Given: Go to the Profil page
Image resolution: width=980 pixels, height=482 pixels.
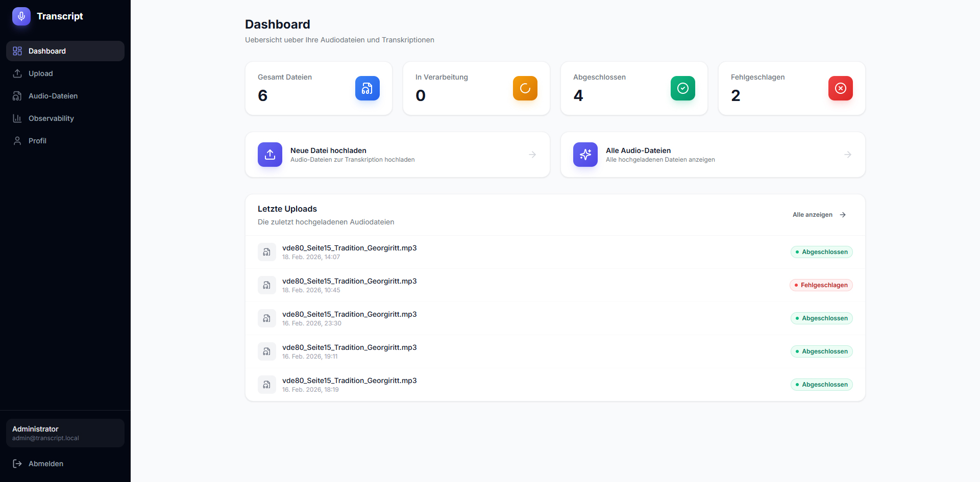Looking at the screenshot, I should (37, 141).
